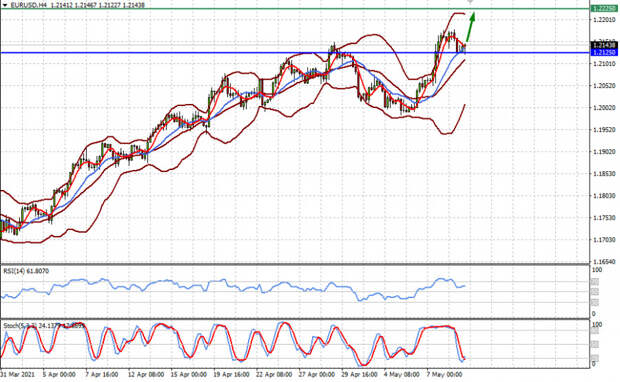620x382 pixels.
Task: Click price axis value 1.18030
Action: click(605, 195)
